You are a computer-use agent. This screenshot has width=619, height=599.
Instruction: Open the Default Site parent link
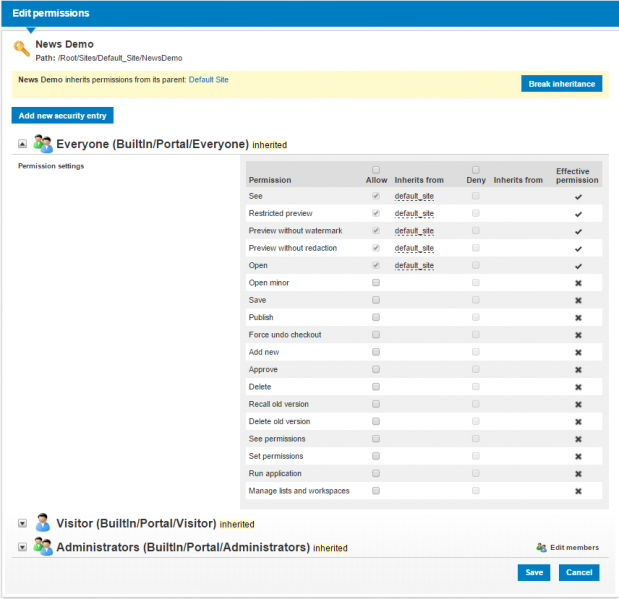208,80
